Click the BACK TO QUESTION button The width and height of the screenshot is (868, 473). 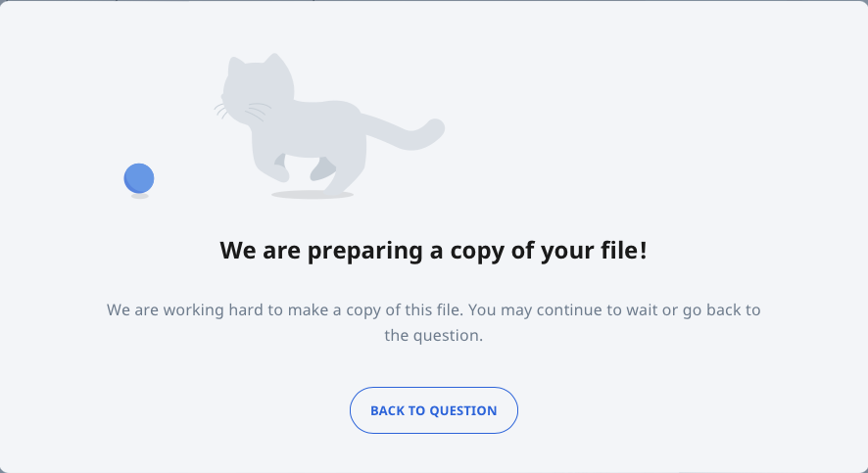click(x=433, y=410)
